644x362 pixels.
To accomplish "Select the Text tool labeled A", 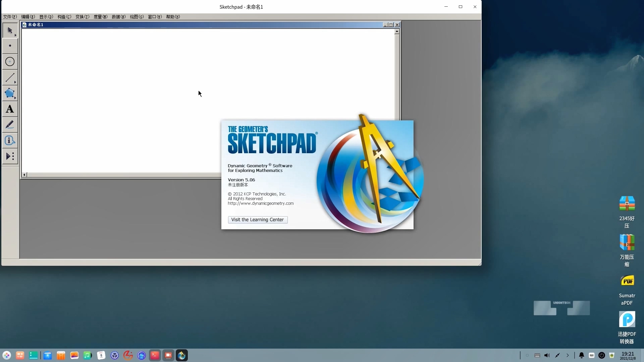I will click(x=10, y=109).
